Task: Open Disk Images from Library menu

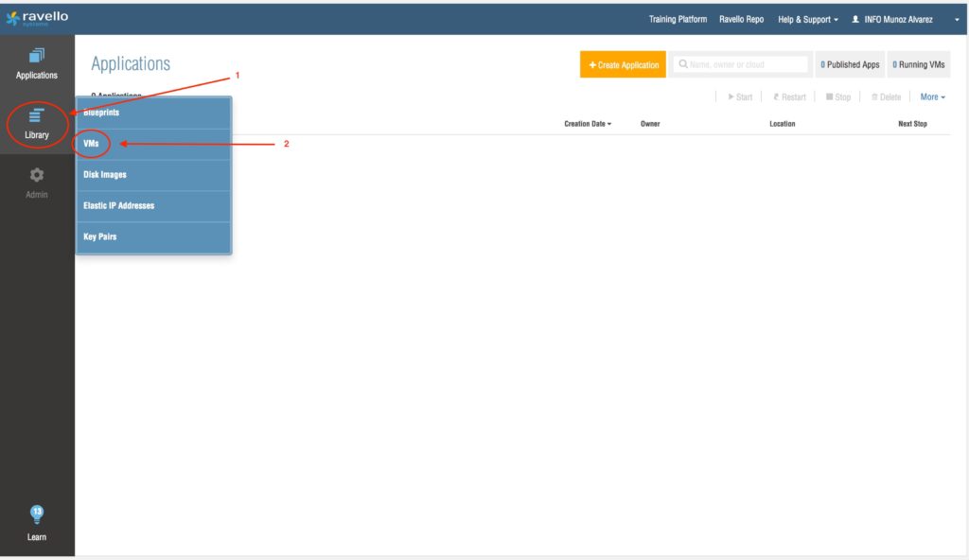Action: (x=105, y=175)
